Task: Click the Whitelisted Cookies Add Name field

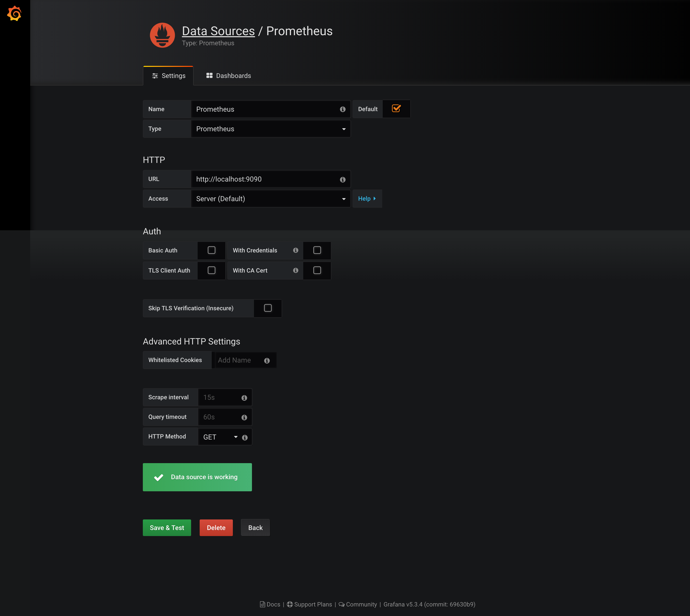Action: point(245,360)
